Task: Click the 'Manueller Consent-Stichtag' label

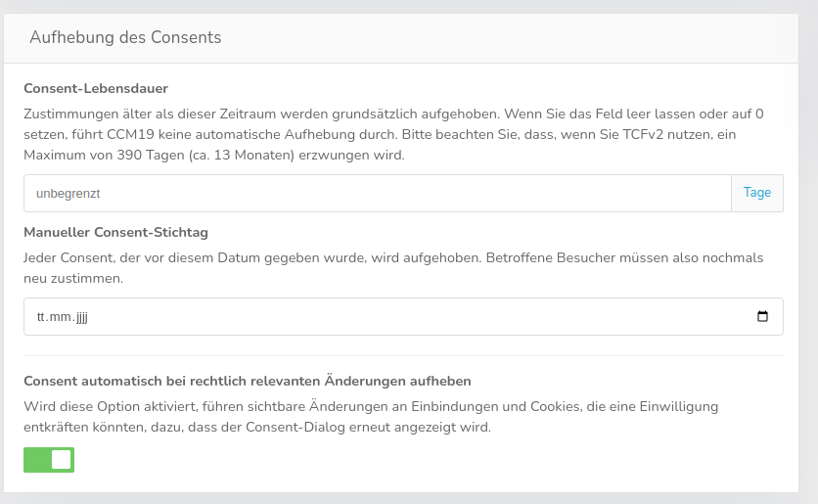Action: 115,232
